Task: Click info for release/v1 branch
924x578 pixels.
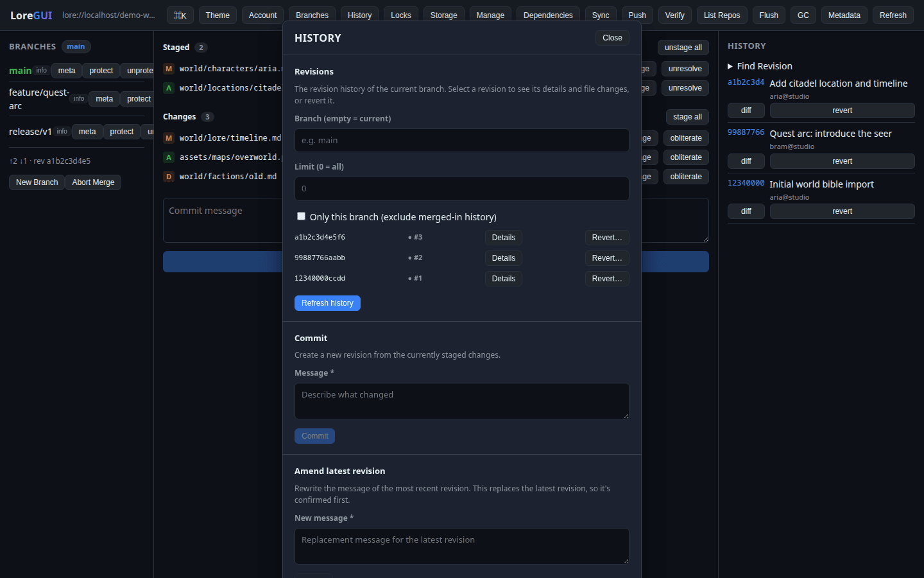Action: click(x=62, y=132)
